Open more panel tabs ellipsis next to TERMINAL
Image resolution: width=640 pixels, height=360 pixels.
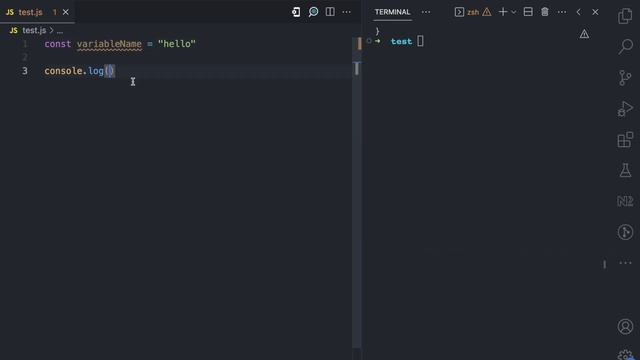(426, 12)
